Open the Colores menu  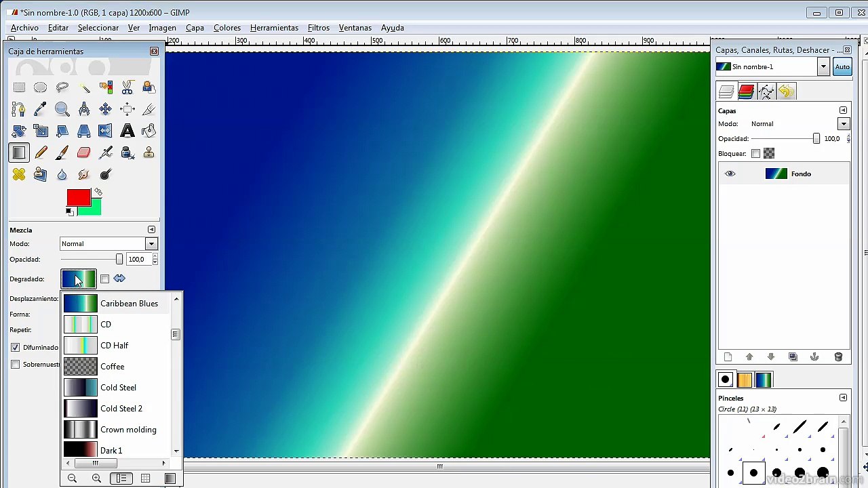click(x=227, y=28)
